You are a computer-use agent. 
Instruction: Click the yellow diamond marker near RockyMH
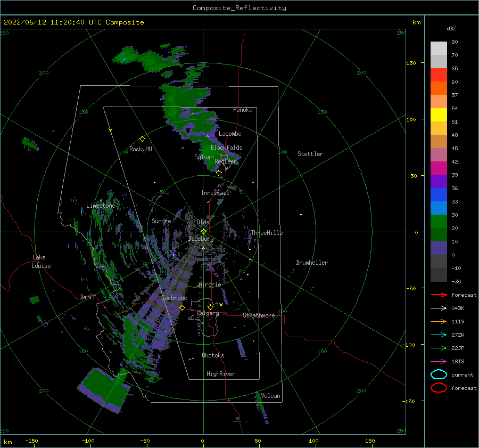[x=142, y=139]
